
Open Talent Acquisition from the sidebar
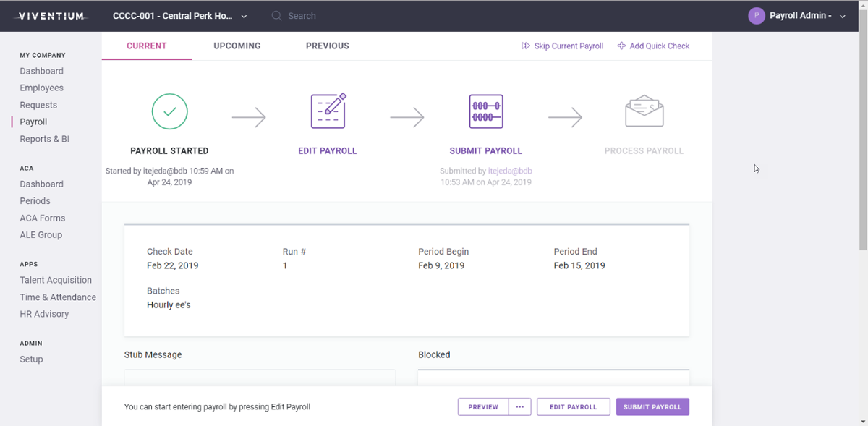[x=56, y=280]
